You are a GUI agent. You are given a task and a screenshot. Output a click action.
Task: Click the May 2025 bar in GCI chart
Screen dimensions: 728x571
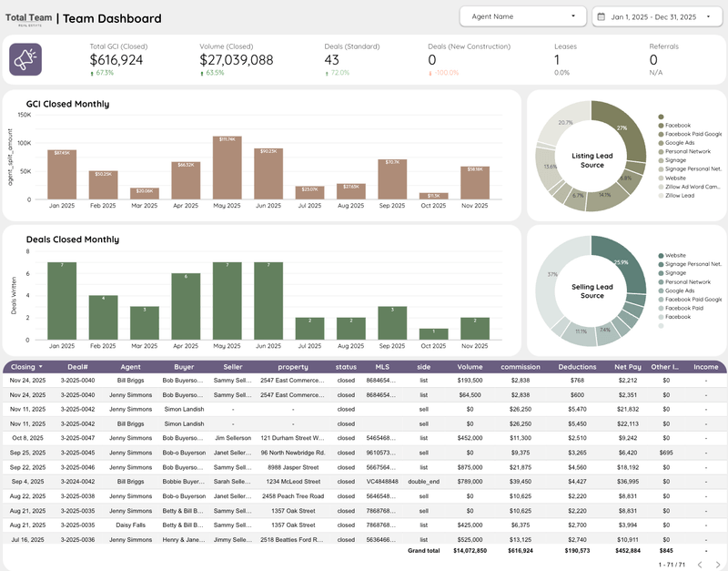pos(227,168)
